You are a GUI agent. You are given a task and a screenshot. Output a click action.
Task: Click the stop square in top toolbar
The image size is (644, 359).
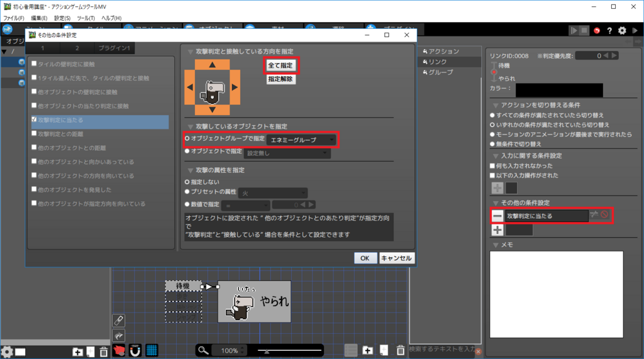584,30
